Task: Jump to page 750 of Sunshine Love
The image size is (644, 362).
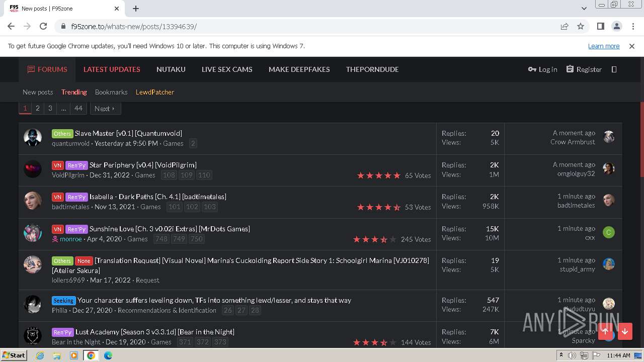Action: 196,239
